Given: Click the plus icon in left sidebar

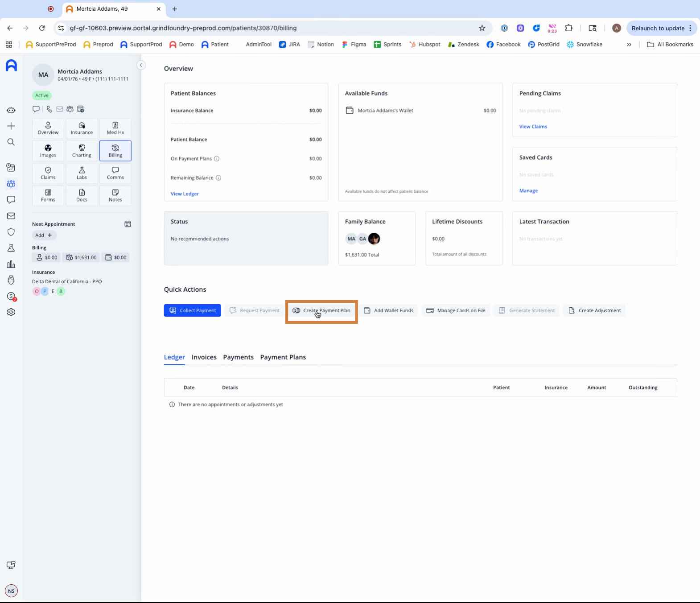Looking at the screenshot, I should tap(11, 126).
